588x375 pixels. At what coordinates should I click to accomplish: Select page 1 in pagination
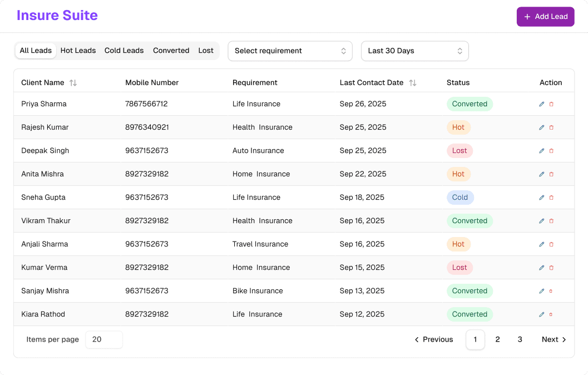coord(475,339)
